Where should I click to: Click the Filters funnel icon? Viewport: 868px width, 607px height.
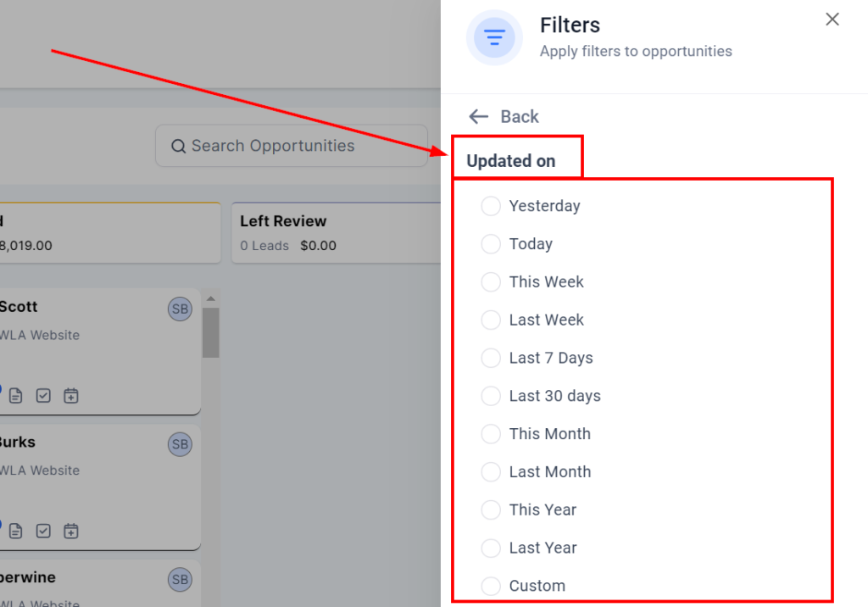pyautogui.click(x=494, y=37)
